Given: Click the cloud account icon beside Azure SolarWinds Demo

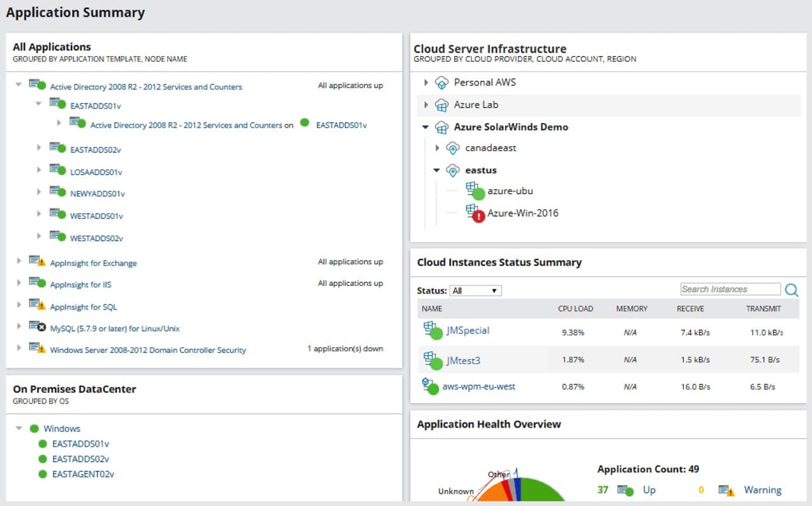Looking at the screenshot, I should [441, 127].
